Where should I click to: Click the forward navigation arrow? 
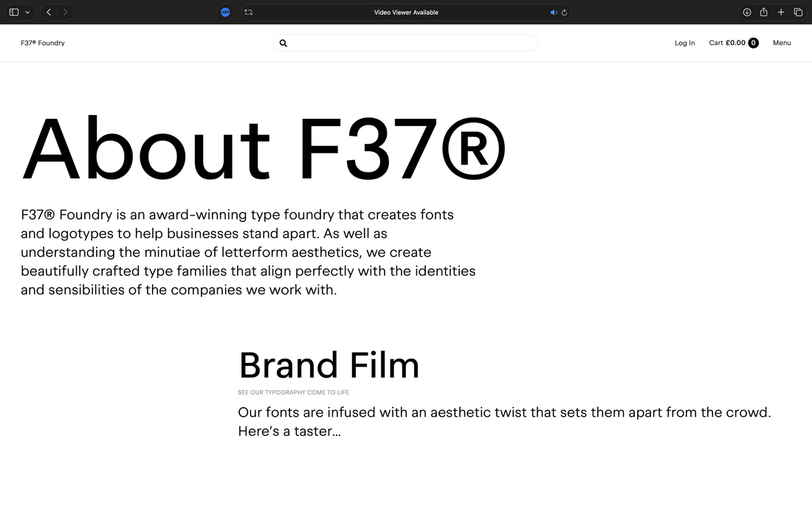(66, 12)
